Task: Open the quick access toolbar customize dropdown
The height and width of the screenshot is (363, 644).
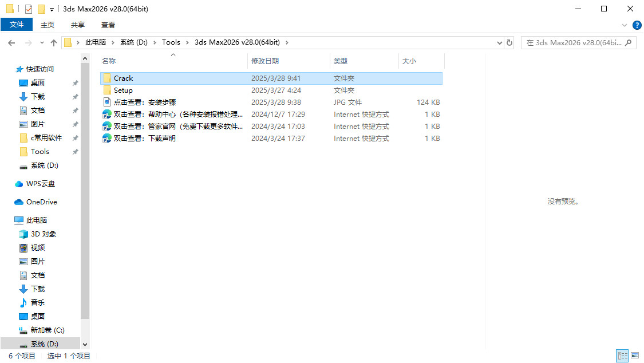Action: click(x=52, y=9)
